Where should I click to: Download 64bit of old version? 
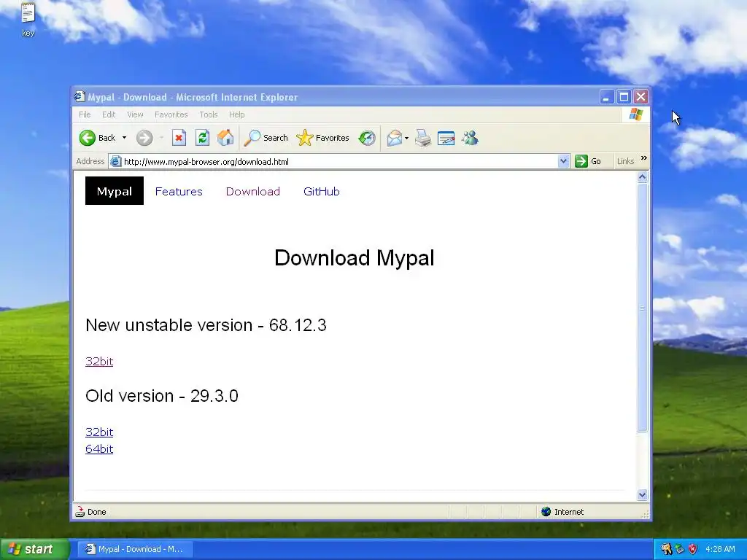click(x=99, y=449)
